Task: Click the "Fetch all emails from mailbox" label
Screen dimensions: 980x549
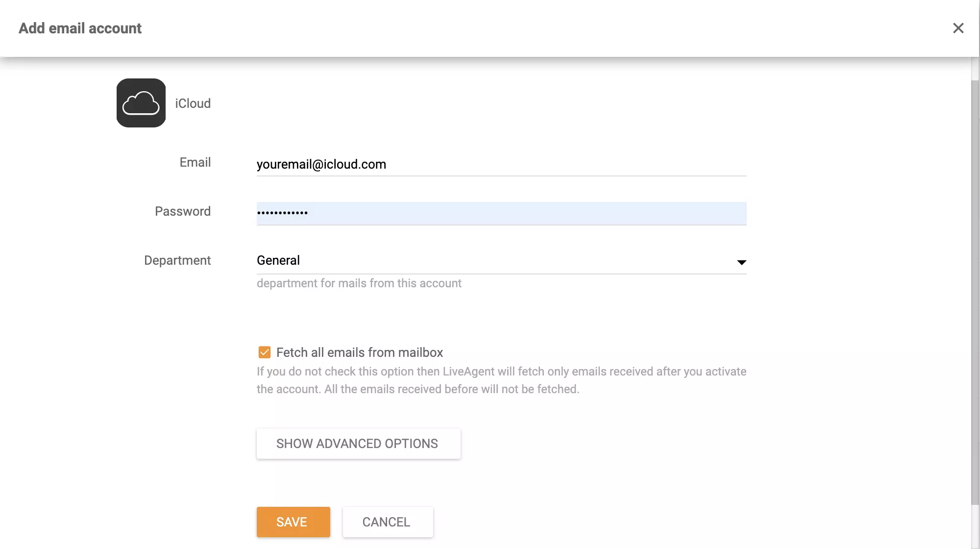Action: click(359, 352)
